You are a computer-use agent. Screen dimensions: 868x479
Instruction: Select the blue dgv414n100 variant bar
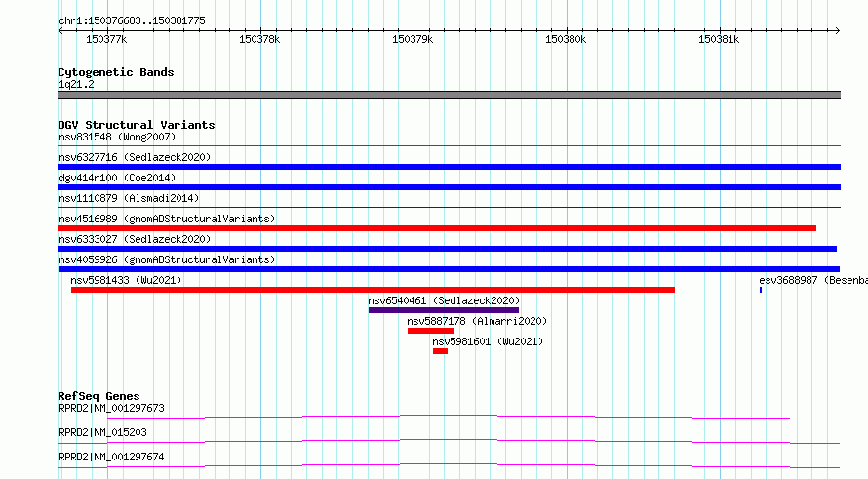(x=449, y=187)
